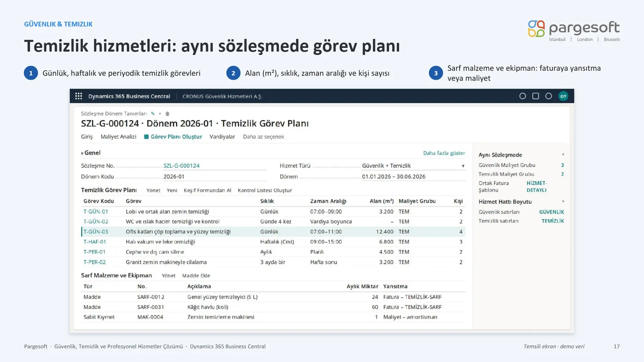The width and height of the screenshot is (644, 362).
Task: Open the Vardiyalar menu
Action: [222, 137]
